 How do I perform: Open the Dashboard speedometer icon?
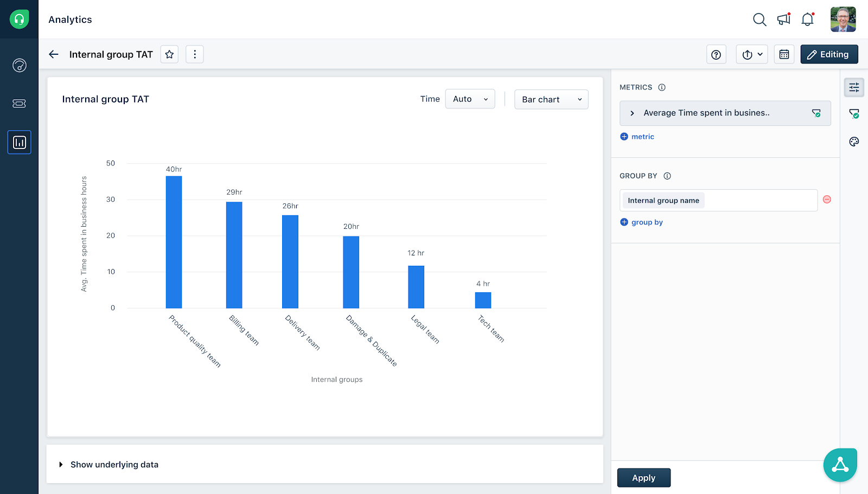(19, 65)
